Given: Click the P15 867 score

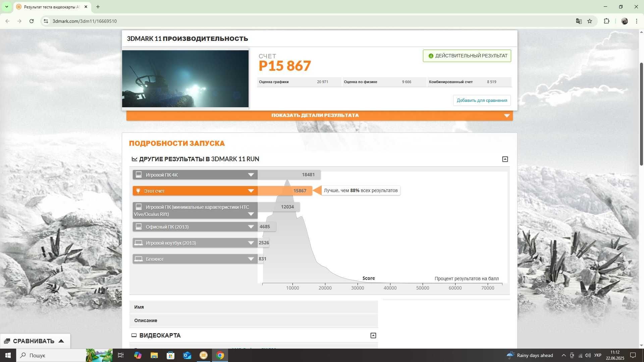Looking at the screenshot, I should (285, 66).
